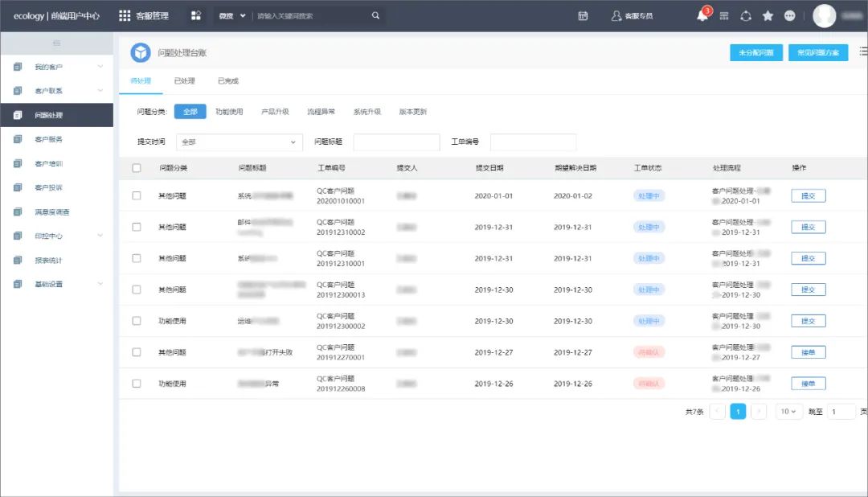Open the 微搜 search type dropdown
The image size is (868, 497).
point(232,16)
